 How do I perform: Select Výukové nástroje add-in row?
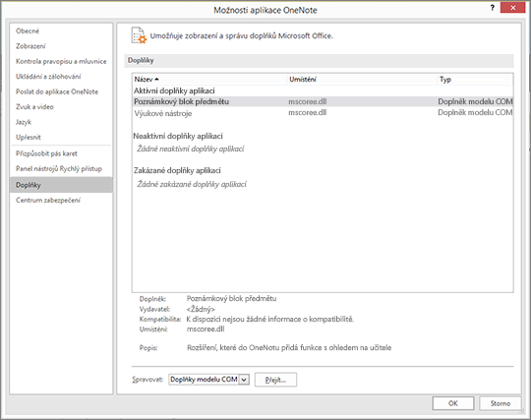(323, 113)
